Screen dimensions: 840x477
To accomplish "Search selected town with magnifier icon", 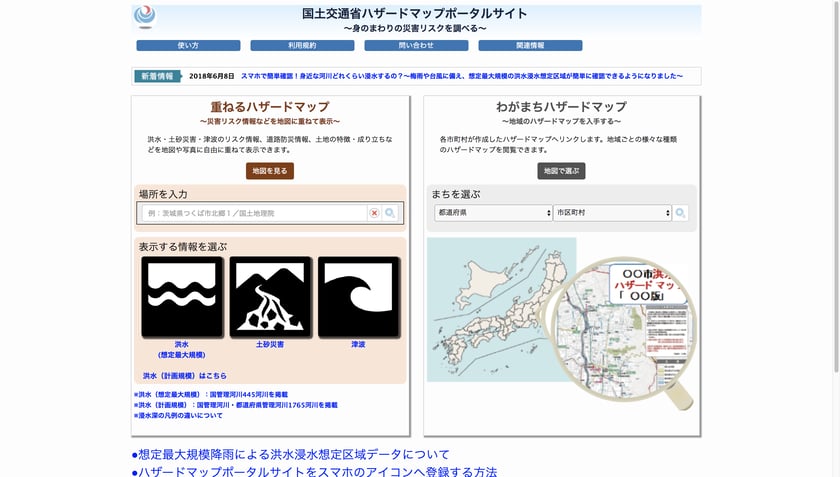I will [x=680, y=213].
